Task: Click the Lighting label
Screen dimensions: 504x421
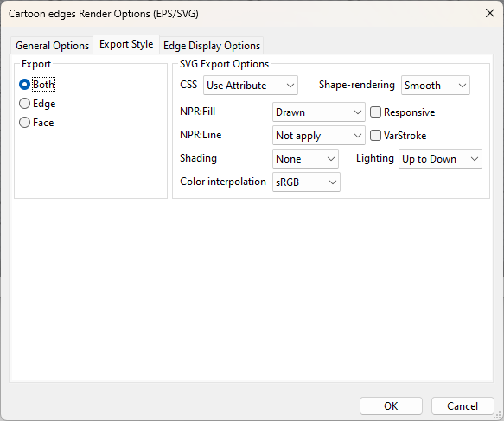Action: [x=375, y=158]
